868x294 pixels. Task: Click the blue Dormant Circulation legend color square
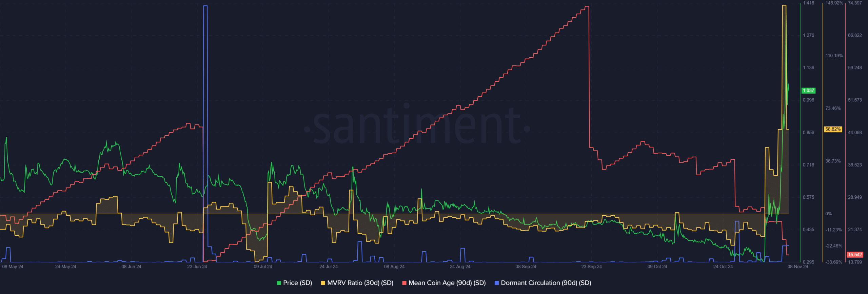coord(497,283)
